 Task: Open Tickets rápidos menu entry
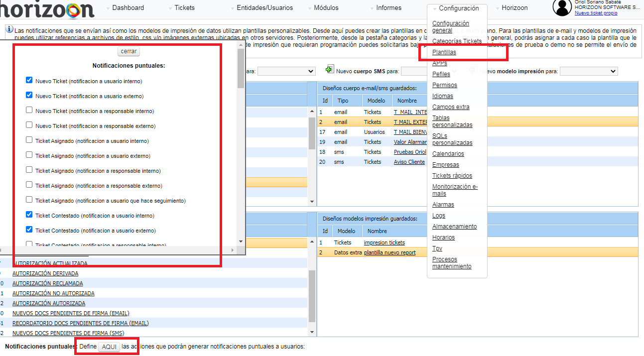click(452, 176)
